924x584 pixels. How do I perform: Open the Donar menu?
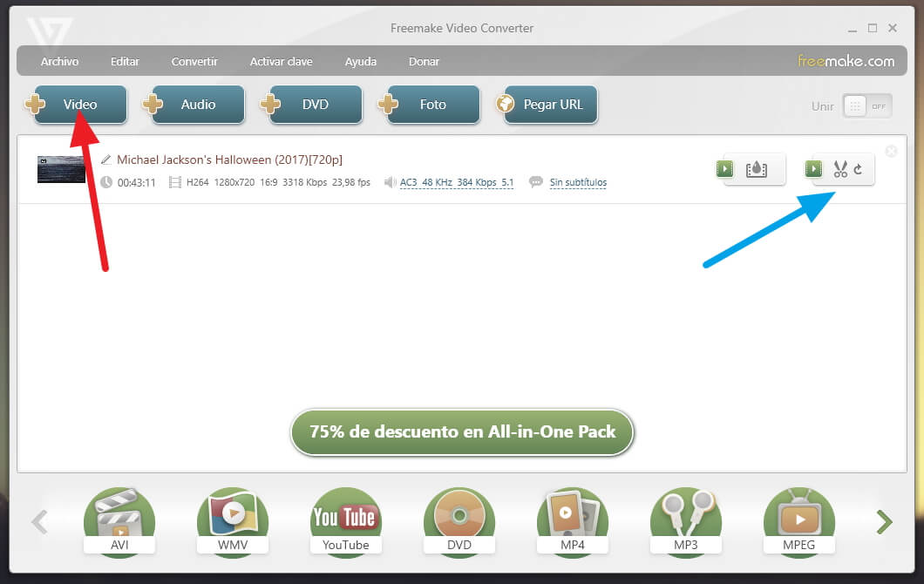425,61
